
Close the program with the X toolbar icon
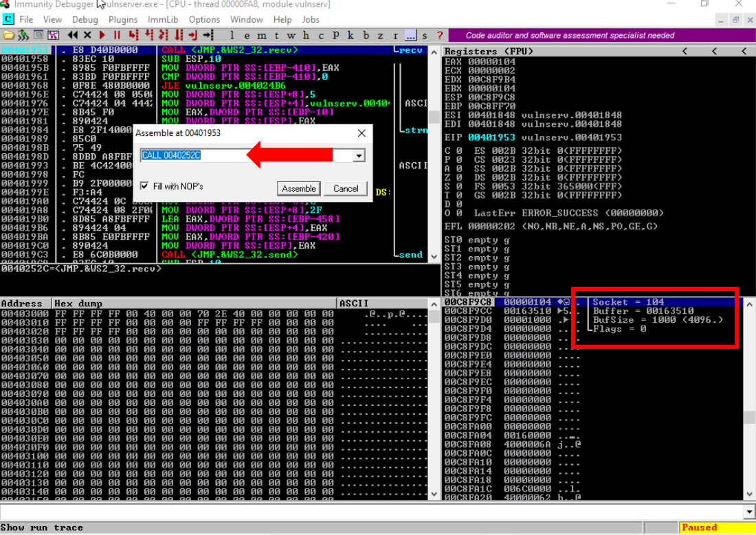click(87, 35)
